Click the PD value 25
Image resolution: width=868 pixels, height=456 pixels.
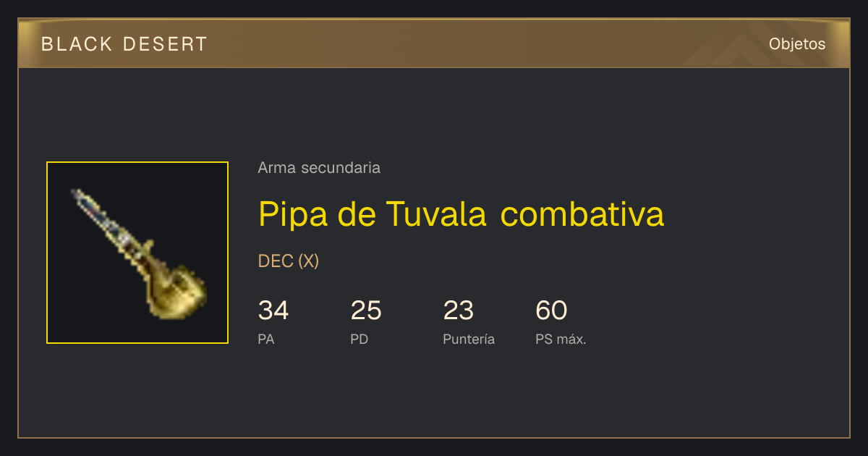pyautogui.click(x=366, y=311)
